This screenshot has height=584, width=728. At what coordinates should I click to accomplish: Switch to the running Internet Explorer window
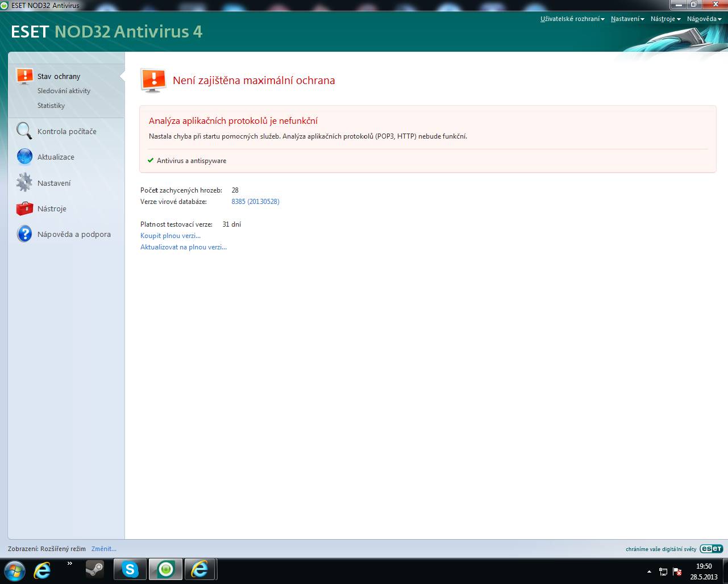[x=200, y=569]
